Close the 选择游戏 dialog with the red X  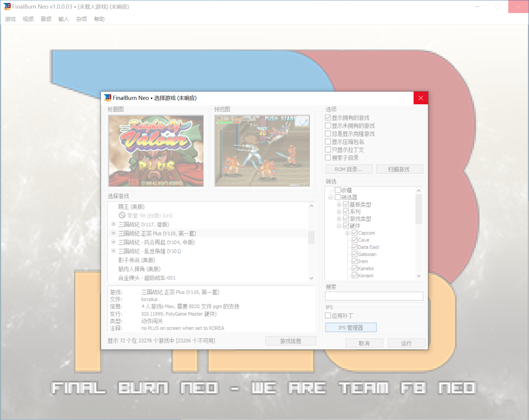click(x=421, y=98)
